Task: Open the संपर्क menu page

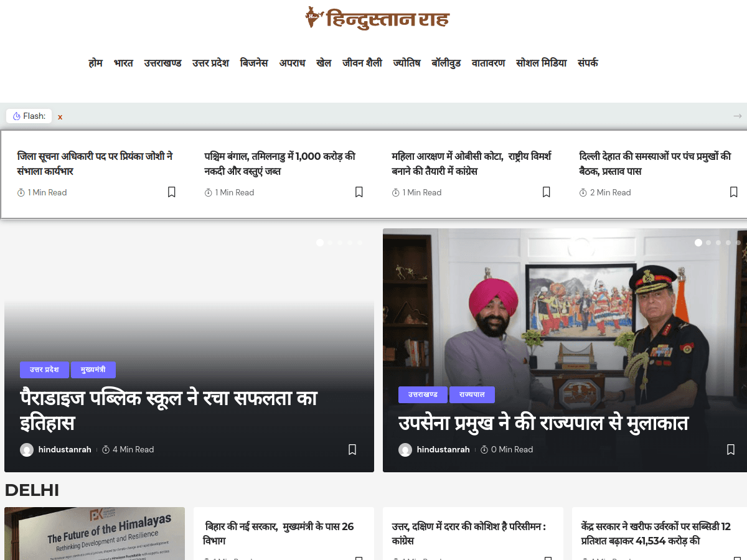Action: [588, 63]
